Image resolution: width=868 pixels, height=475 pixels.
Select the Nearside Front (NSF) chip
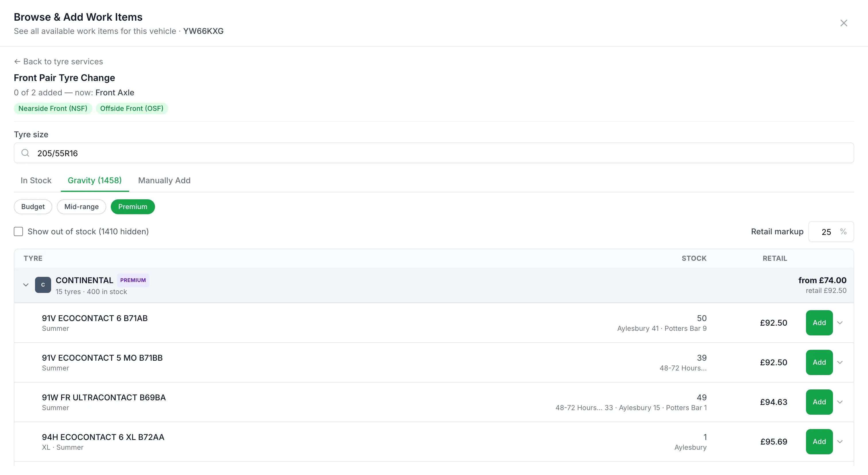click(53, 109)
